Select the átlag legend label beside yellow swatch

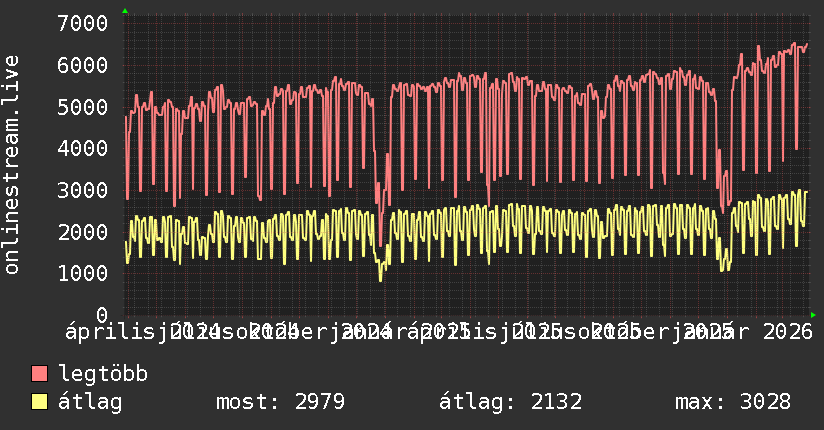[x=90, y=402]
